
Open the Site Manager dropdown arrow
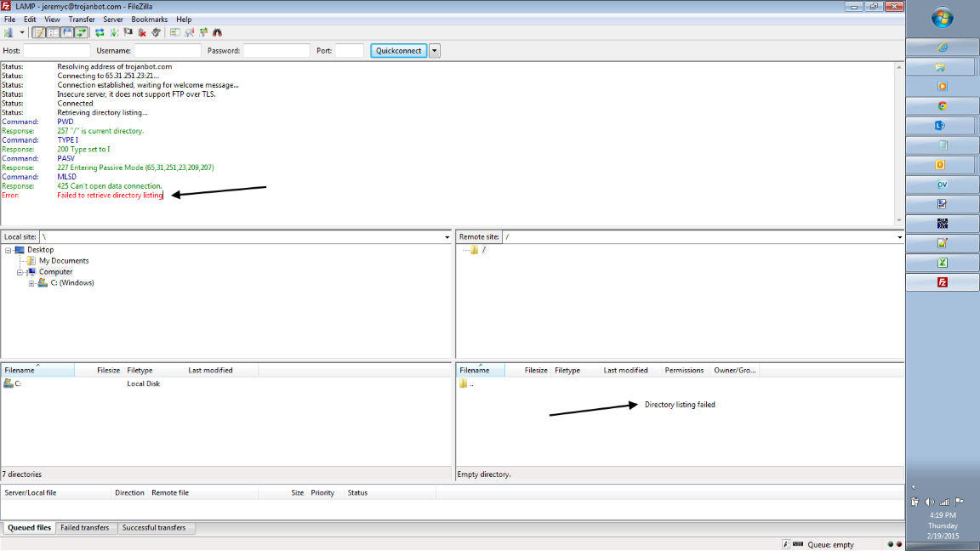(x=22, y=32)
